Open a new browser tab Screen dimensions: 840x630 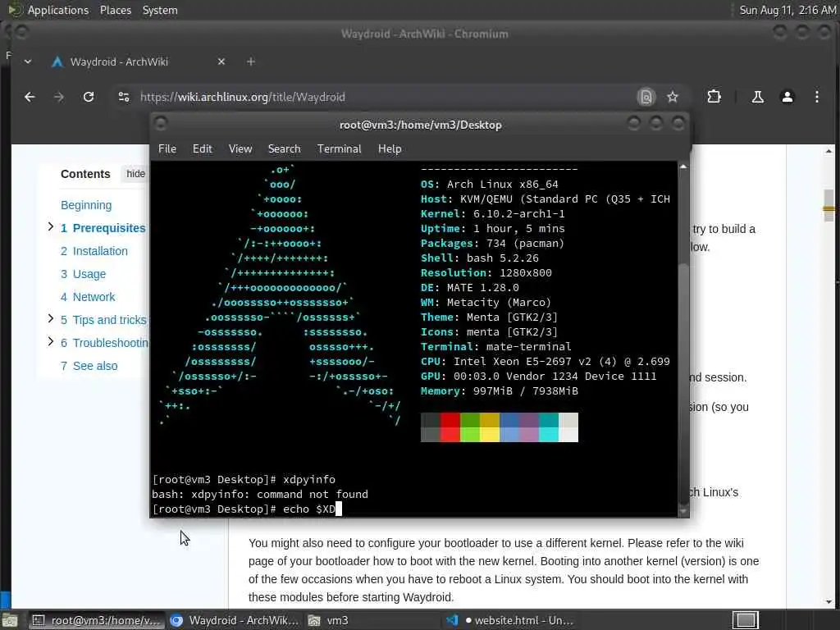click(251, 62)
